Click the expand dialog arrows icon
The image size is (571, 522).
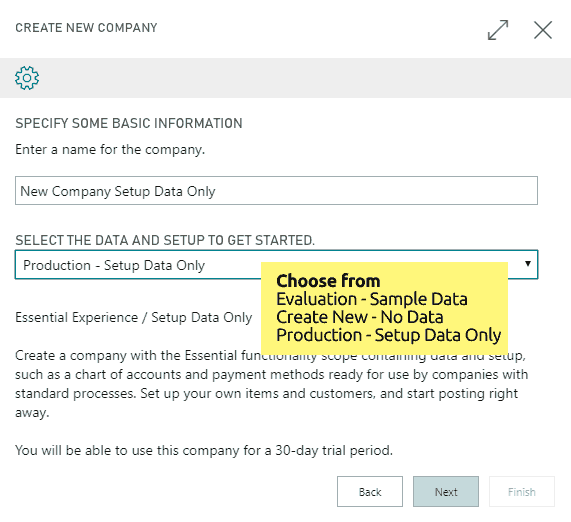pyautogui.click(x=498, y=30)
